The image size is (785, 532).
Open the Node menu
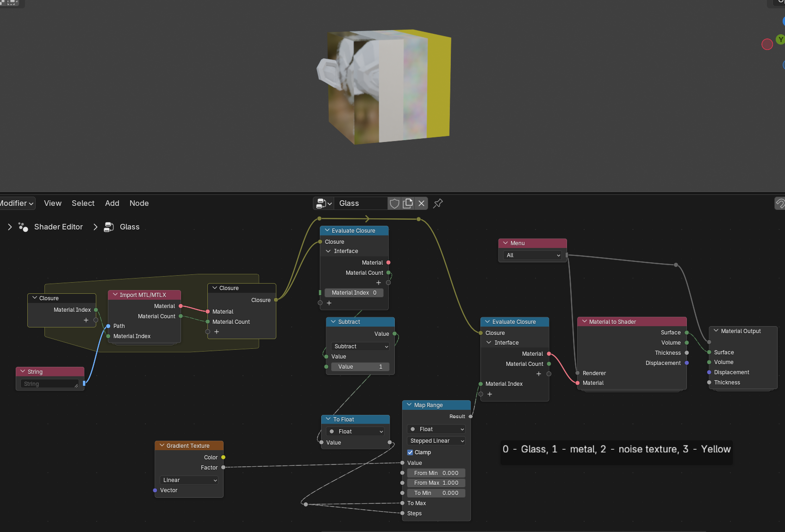139,204
